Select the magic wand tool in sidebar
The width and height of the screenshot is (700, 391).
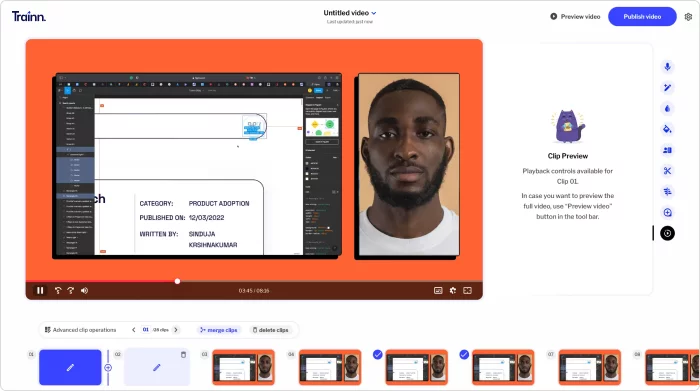[667, 88]
